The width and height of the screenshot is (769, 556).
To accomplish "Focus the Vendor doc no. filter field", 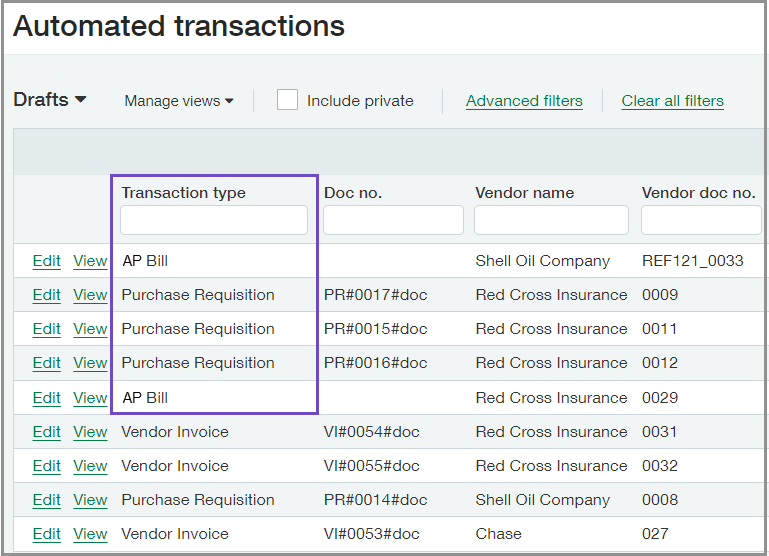I will pos(701,220).
